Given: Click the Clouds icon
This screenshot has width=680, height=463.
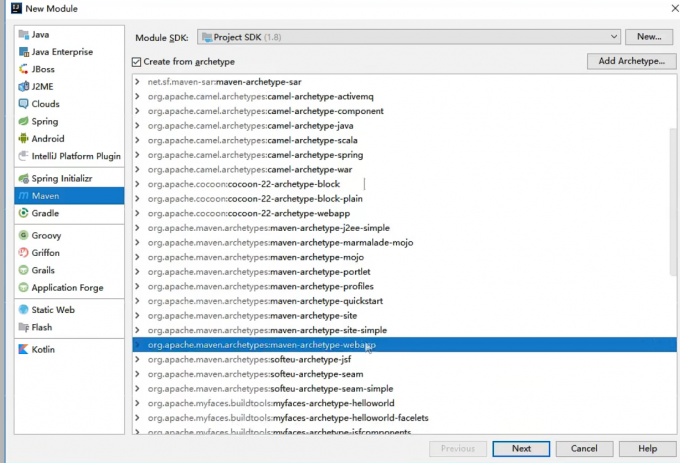Looking at the screenshot, I should (x=23, y=104).
